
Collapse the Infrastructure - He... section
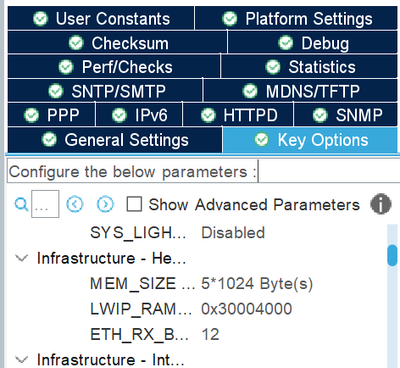click(x=22, y=258)
